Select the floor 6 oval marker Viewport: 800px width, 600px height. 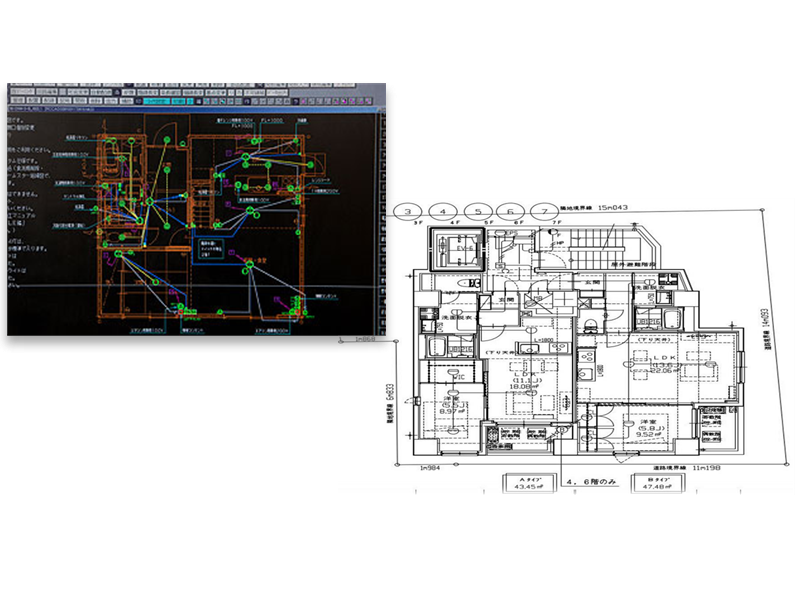(511, 211)
